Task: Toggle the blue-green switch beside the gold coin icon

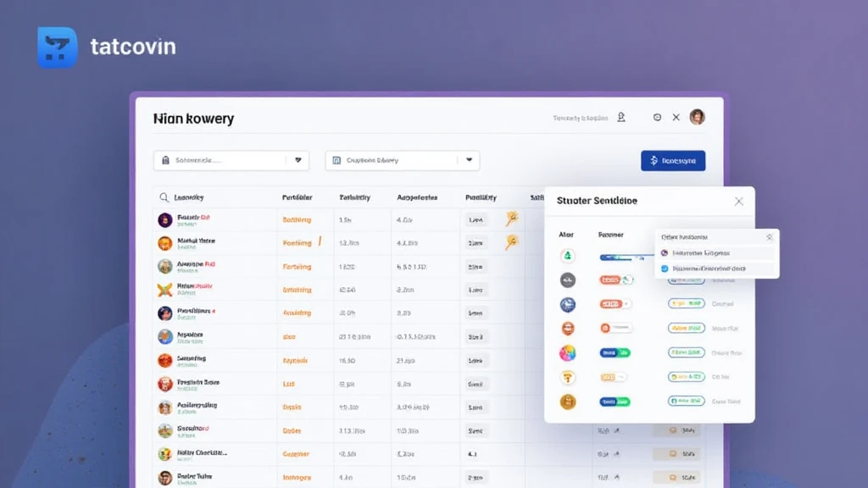Action: [615, 401]
